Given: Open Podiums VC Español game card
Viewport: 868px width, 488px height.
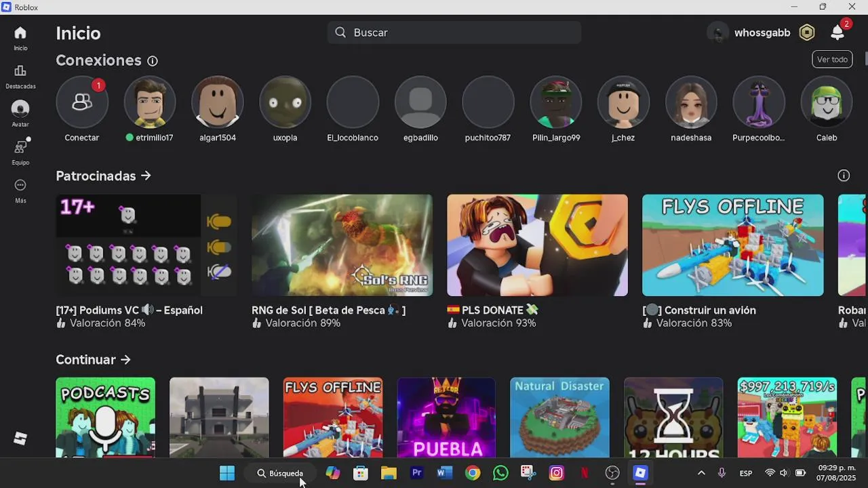Looking at the screenshot, I should 146,245.
